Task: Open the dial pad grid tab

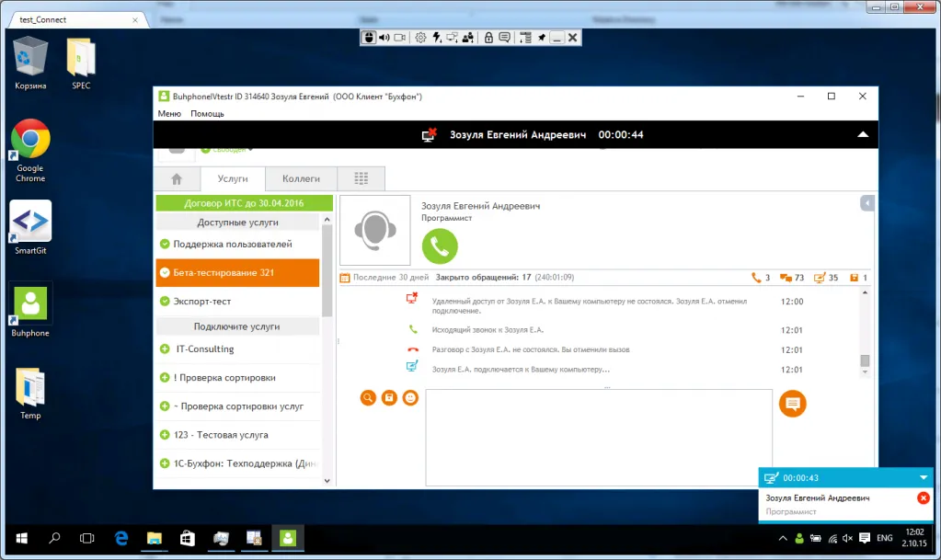Action: 361,178
